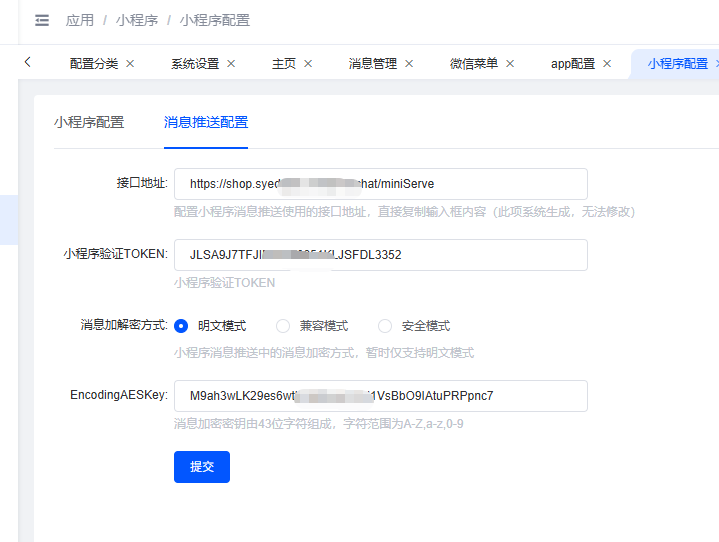The image size is (719, 542).
Task: Close the 微信菜单 tab
Action: point(510,63)
